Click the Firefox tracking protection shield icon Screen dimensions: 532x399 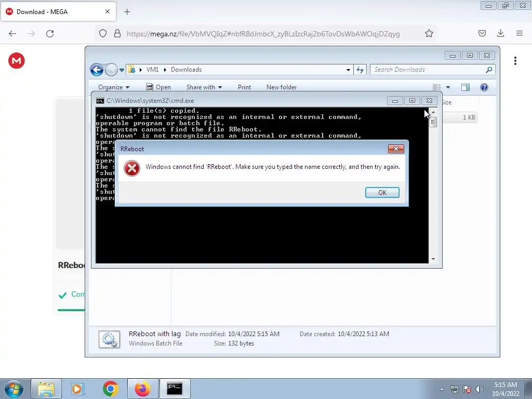click(103, 34)
